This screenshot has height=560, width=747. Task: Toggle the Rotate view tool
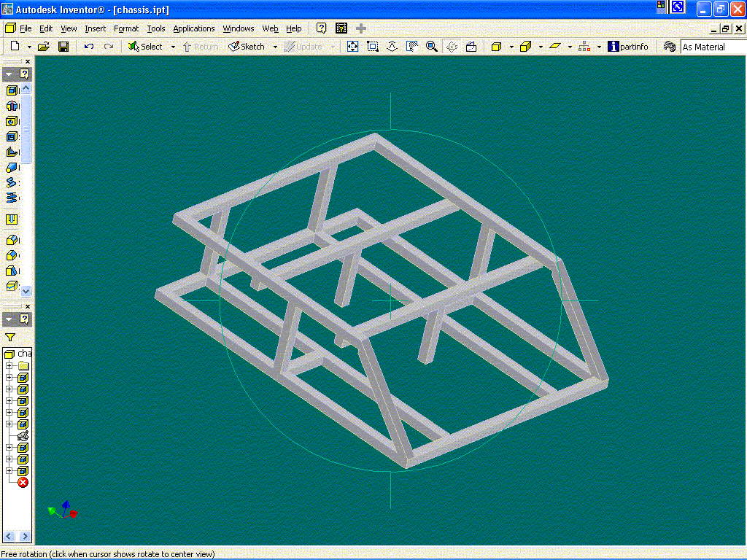pos(452,46)
